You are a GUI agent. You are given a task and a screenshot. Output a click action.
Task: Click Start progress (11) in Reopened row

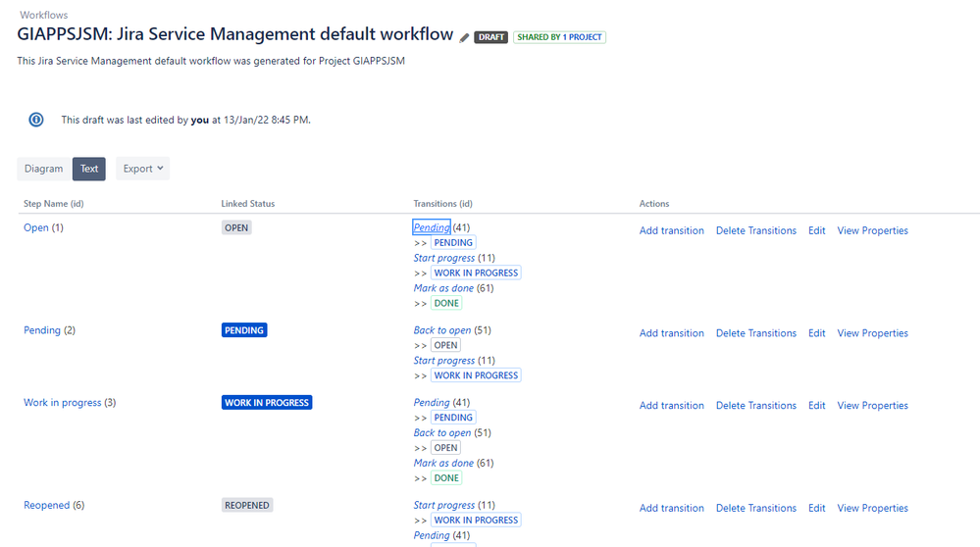tap(444, 505)
